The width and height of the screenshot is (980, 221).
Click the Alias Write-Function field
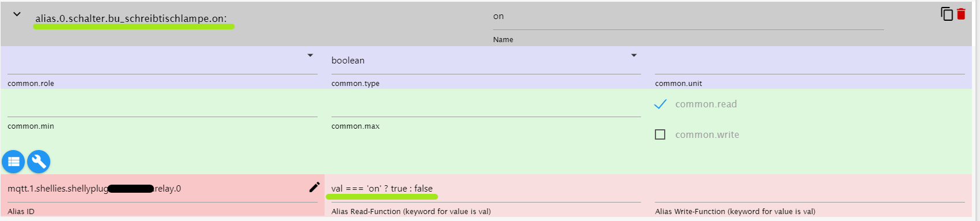(810, 190)
